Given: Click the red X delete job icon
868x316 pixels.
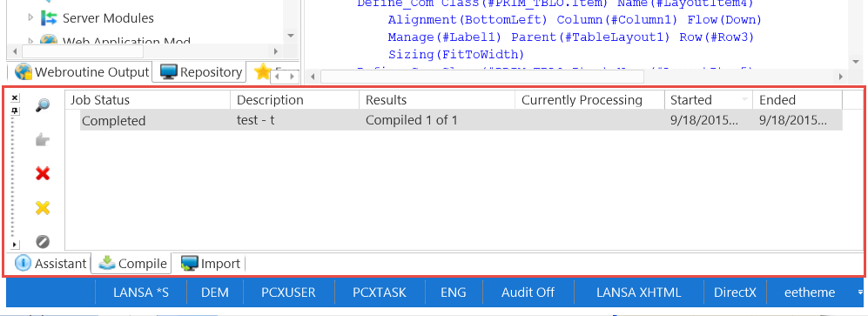Looking at the screenshot, I should click(42, 174).
